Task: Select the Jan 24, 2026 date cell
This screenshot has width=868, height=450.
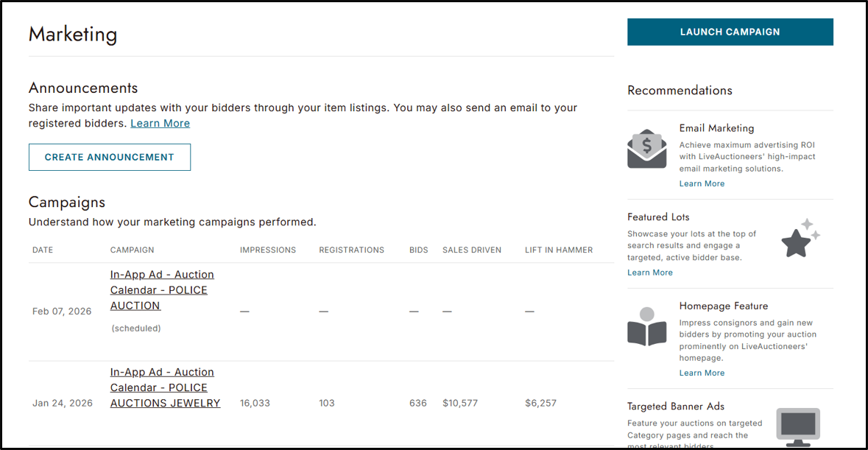Action: click(62, 404)
